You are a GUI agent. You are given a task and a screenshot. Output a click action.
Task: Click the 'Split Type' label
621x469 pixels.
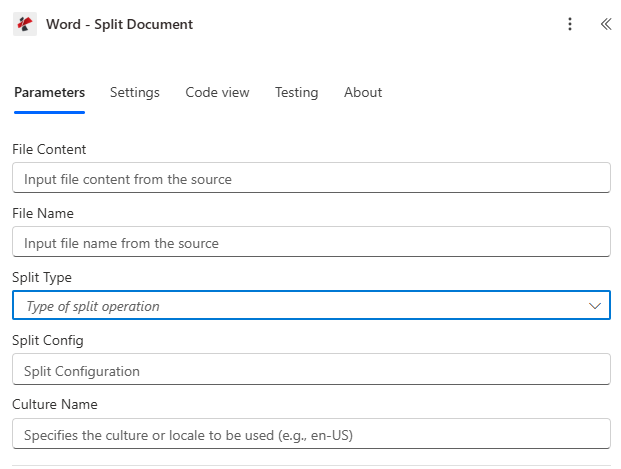tap(42, 277)
